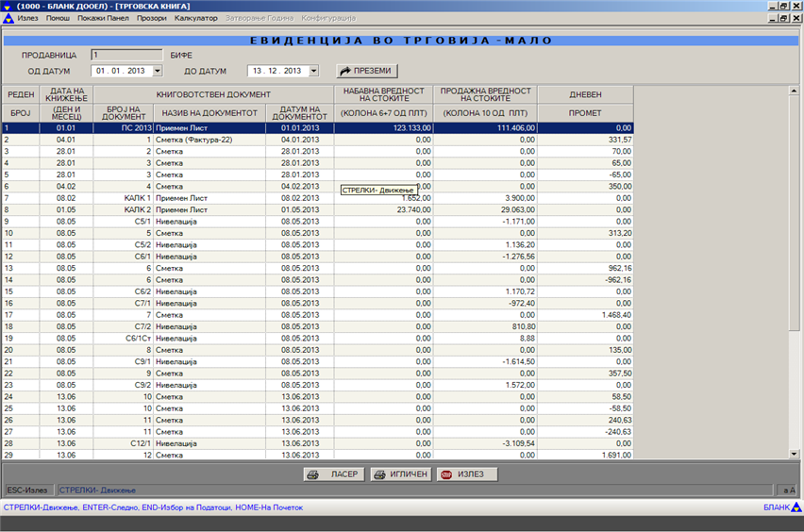Expand the ДО ДАТУМ date dropdown
Viewport: 804px width, 532px height.
click(313, 71)
